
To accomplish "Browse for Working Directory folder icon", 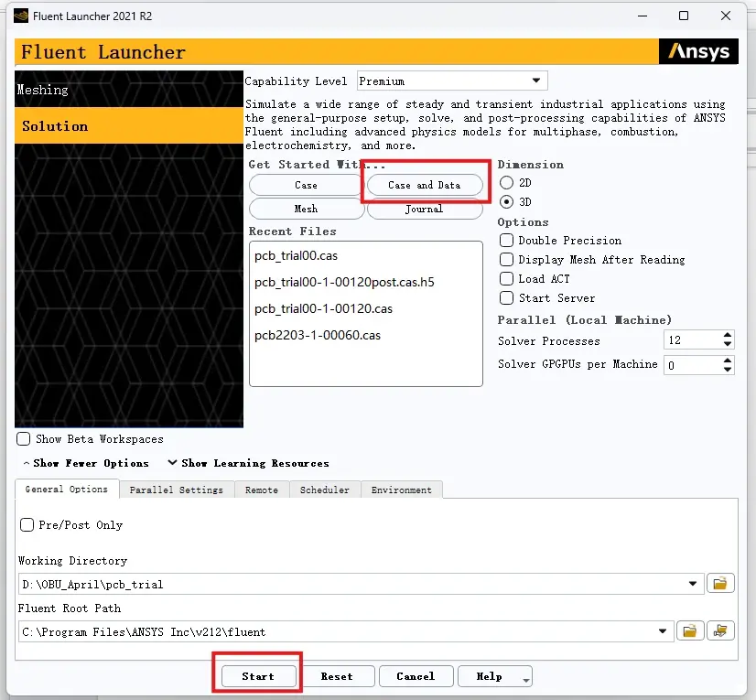I will (719, 584).
